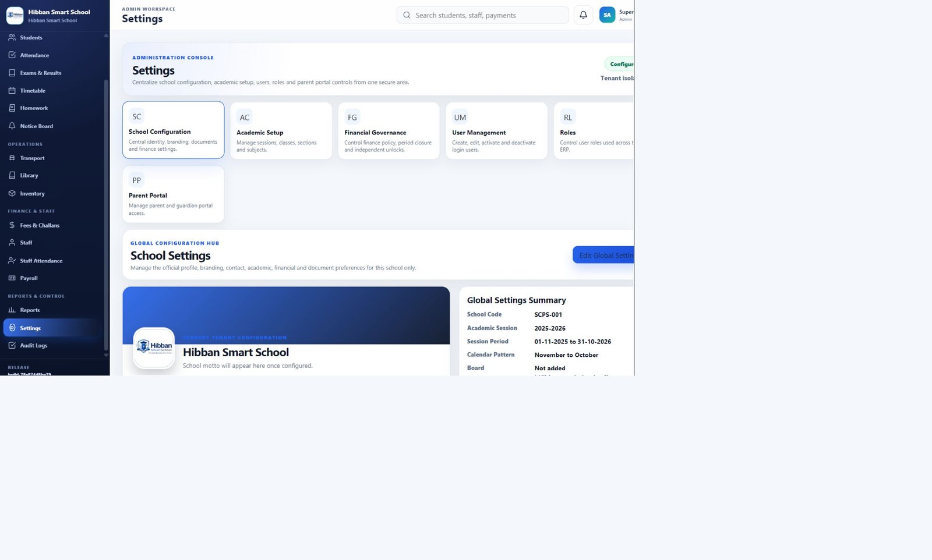Click the calendar pattern value November to October
Viewport: 932px width, 560px height.
pyautogui.click(x=566, y=355)
